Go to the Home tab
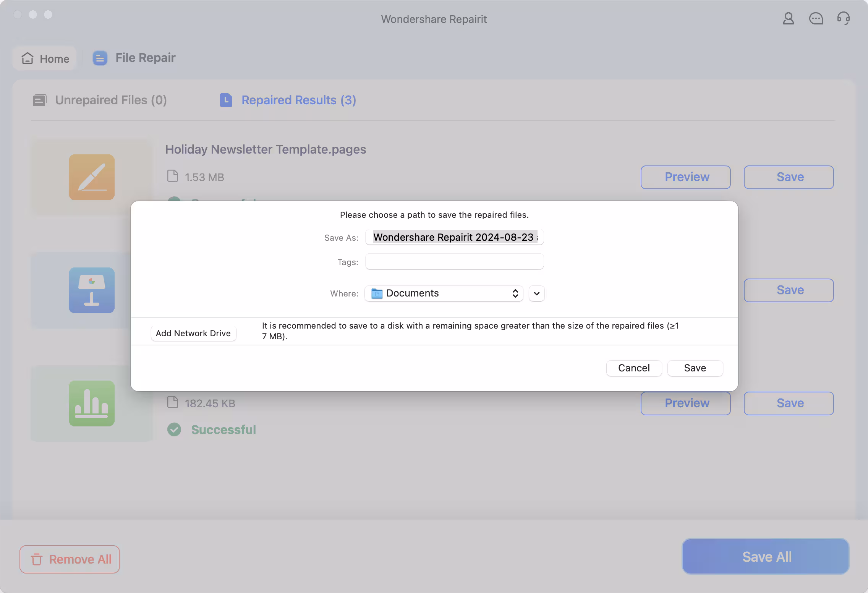The width and height of the screenshot is (868, 593). pyautogui.click(x=44, y=58)
